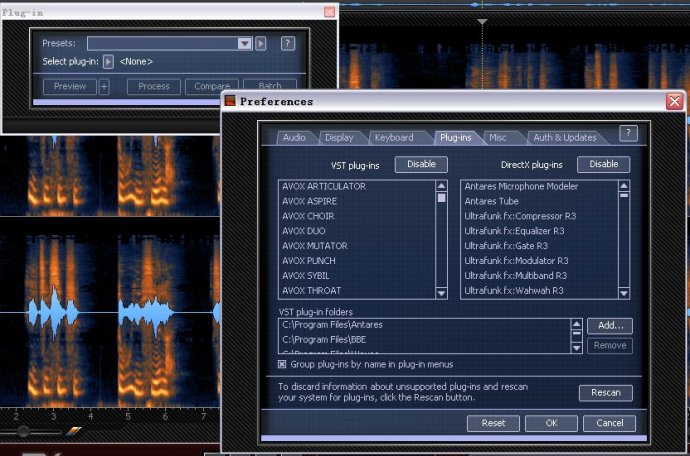Switch to the Audio tab
Screen dimensions: 690x456
click(x=294, y=138)
